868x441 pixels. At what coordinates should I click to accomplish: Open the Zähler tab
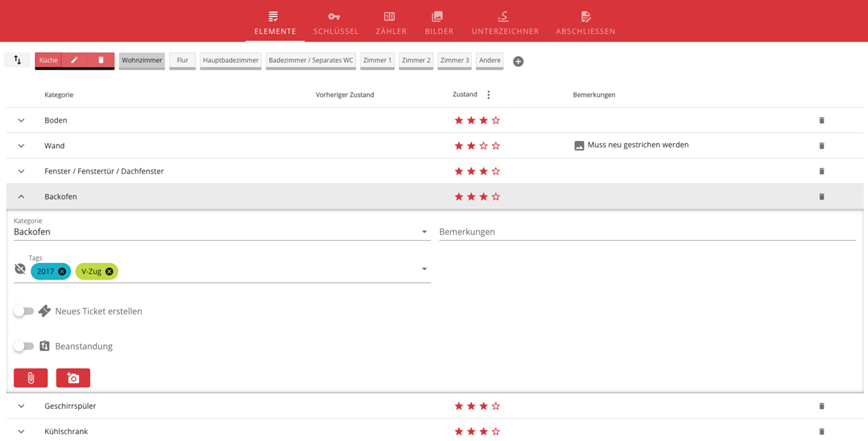click(x=391, y=22)
